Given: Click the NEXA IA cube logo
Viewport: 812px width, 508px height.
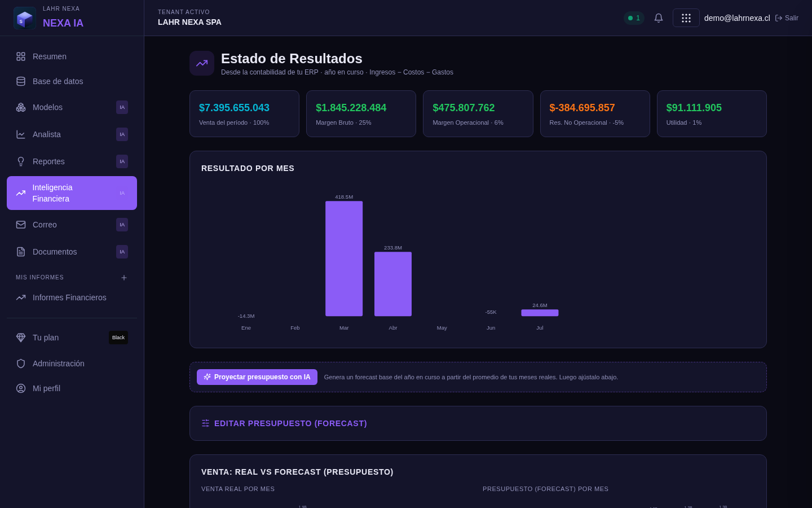Looking at the screenshot, I should click(x=25, y=18).
